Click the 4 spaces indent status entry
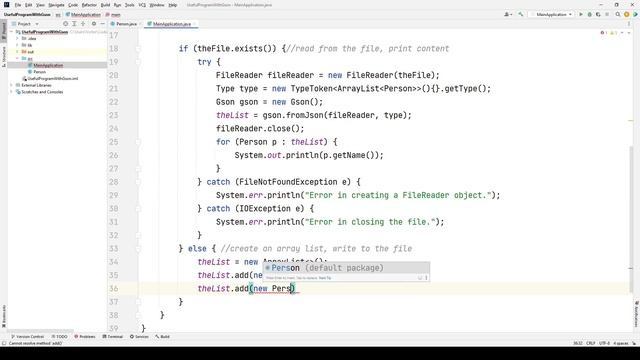The width and height of the screenshot is (640, 360). click(x=620, y=343)
